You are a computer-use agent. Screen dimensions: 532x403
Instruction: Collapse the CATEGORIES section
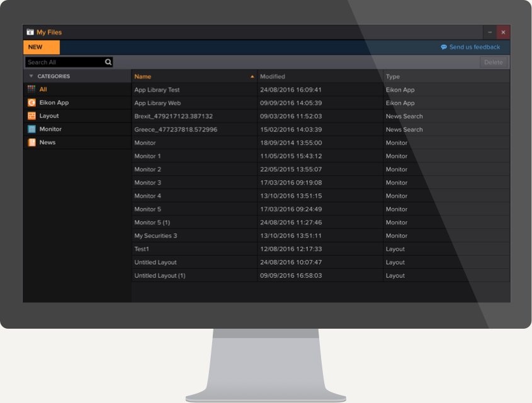[30, 76]
